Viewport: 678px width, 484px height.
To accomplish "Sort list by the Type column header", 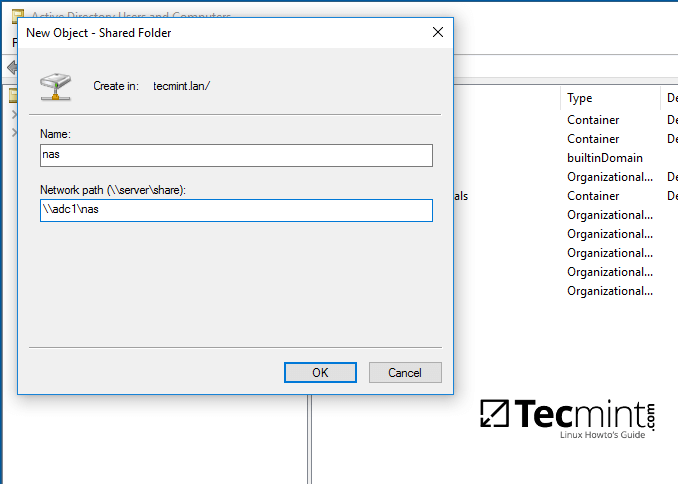I will tap(580, 98).
